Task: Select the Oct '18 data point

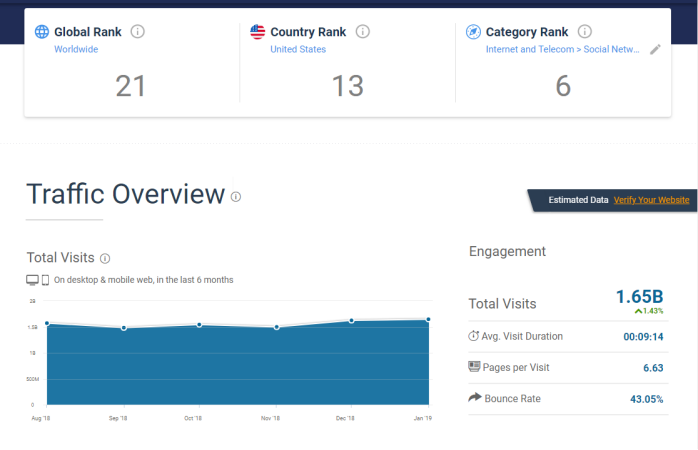Action: pyautogui.click(x=199, y=325)
